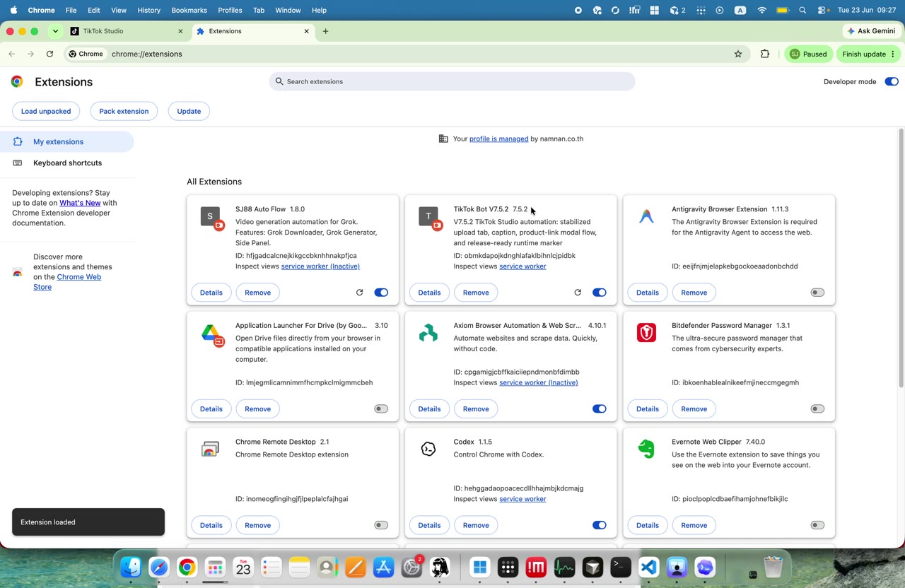
Task: Inspect TikTok Bot service worker link
Action: click(522, 266)
